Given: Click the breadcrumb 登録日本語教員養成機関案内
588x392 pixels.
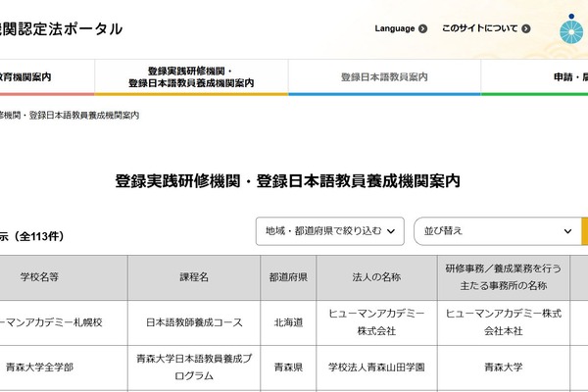Looking at the screenshot, I should point(84,116).
